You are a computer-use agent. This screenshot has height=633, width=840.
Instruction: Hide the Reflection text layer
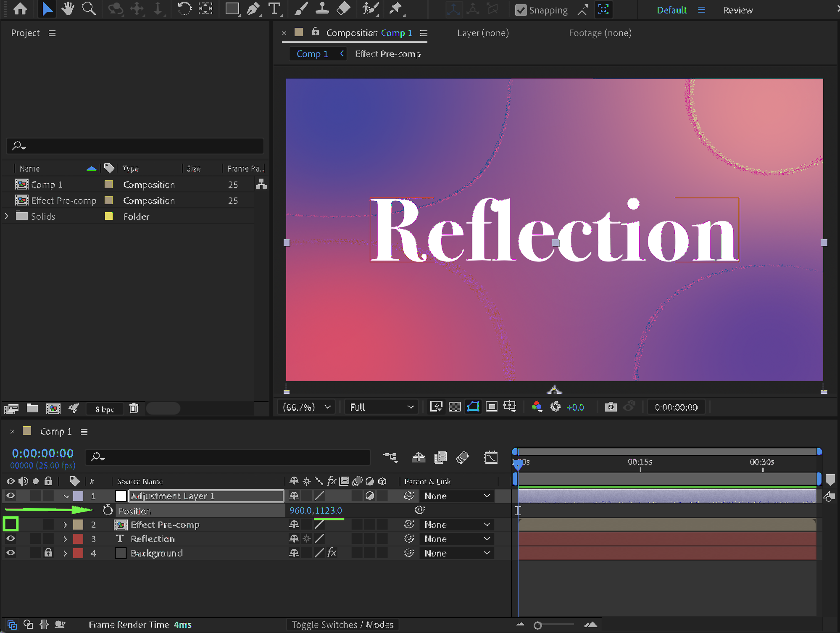click(x=11, y=538)
